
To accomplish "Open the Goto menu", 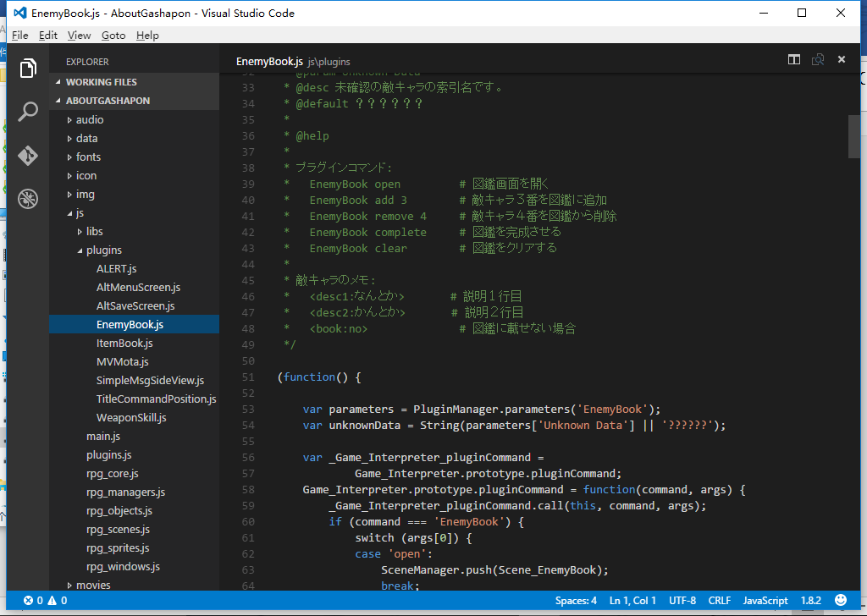I will click(x=113, y=36).
